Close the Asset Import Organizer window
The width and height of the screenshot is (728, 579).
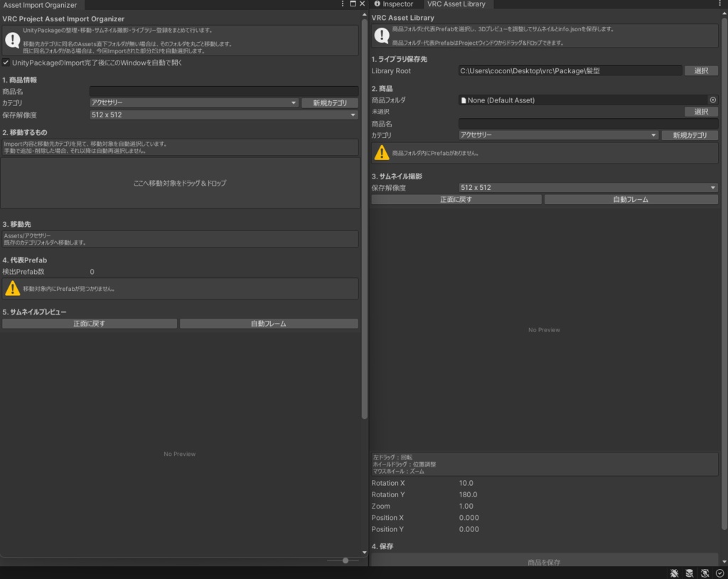pyautogui.click(x=362, y=4)
